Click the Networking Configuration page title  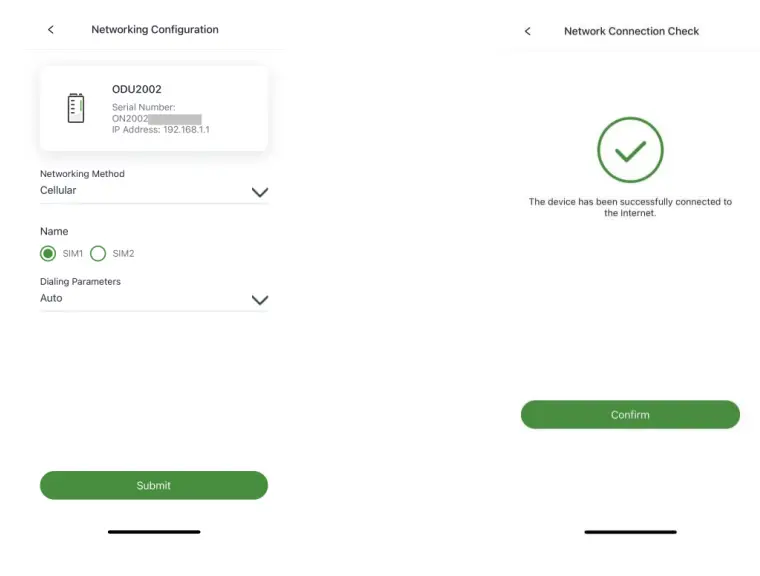pyautogui.click(x=155, y=30)
